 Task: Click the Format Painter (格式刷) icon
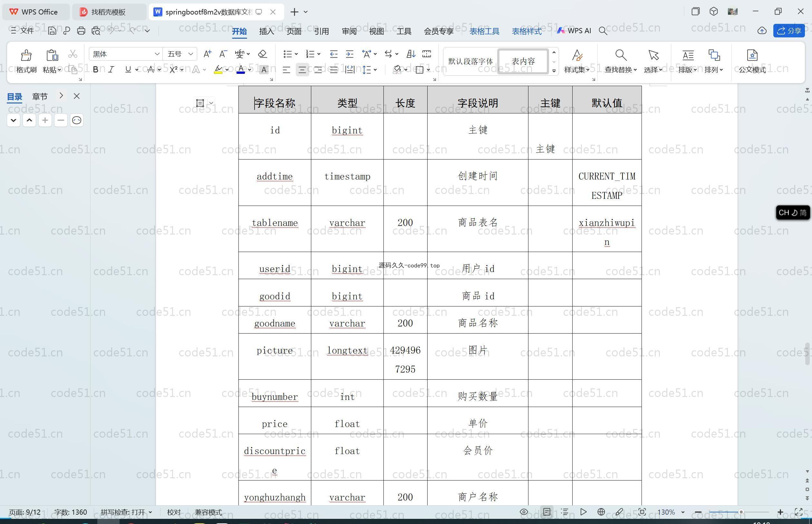tap(26, 55)
